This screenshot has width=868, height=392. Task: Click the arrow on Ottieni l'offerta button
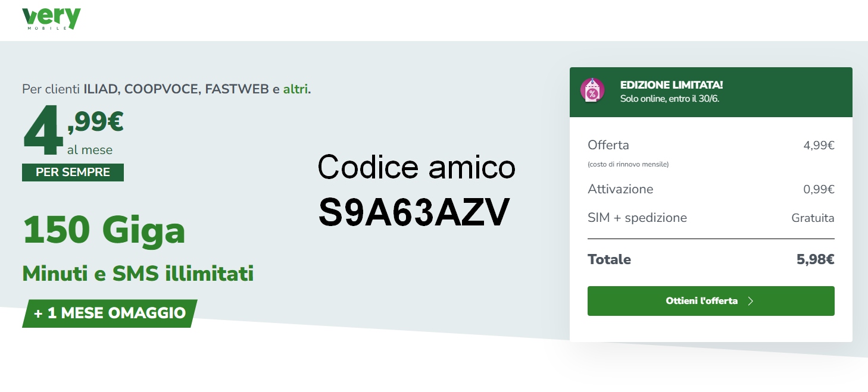[x=751, y=301]
